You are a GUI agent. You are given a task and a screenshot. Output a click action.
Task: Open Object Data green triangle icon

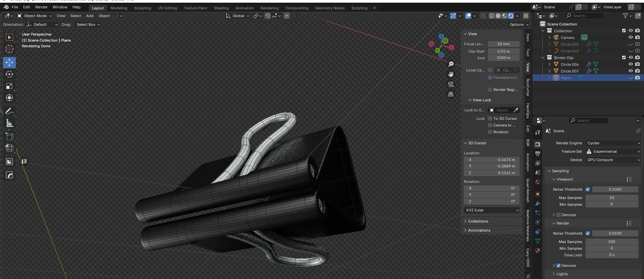538,241
